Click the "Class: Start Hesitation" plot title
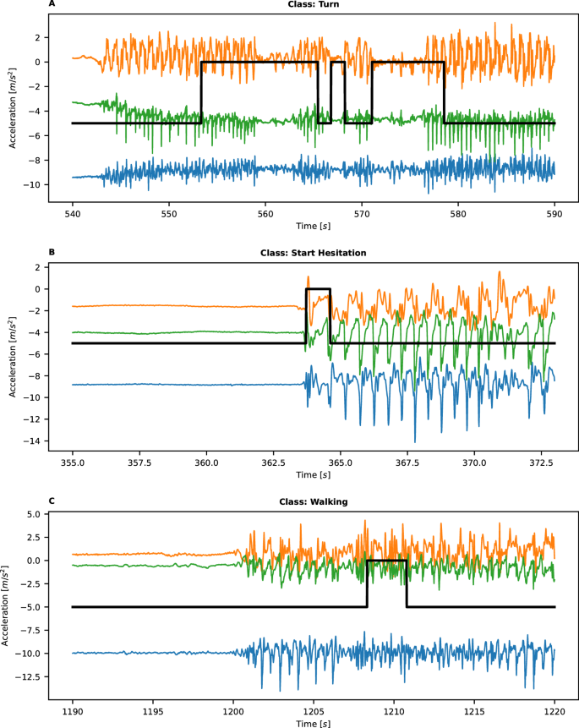 pyautogui.click(x=314, y=253)
